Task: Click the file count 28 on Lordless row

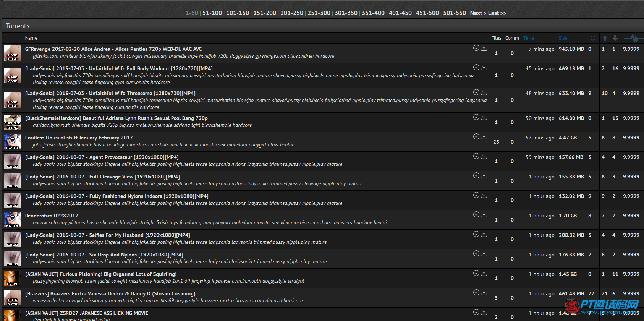Action: (x=496, y=142)
